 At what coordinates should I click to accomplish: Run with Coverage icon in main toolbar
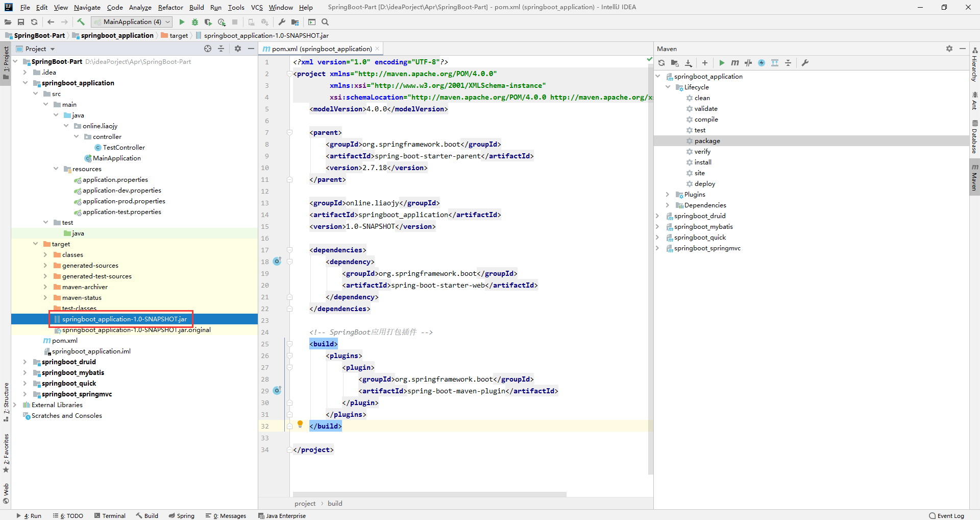pyautogui.click(x=208, y=22)
